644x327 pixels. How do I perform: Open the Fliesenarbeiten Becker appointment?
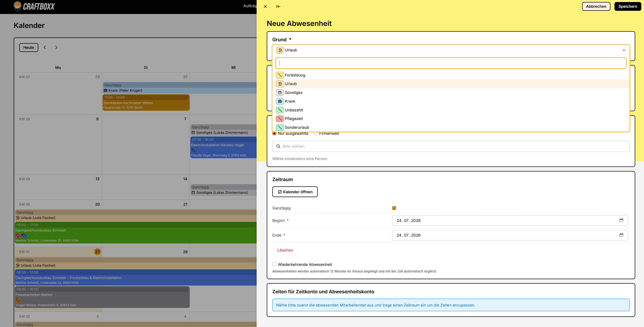click(x=102, y=297)
